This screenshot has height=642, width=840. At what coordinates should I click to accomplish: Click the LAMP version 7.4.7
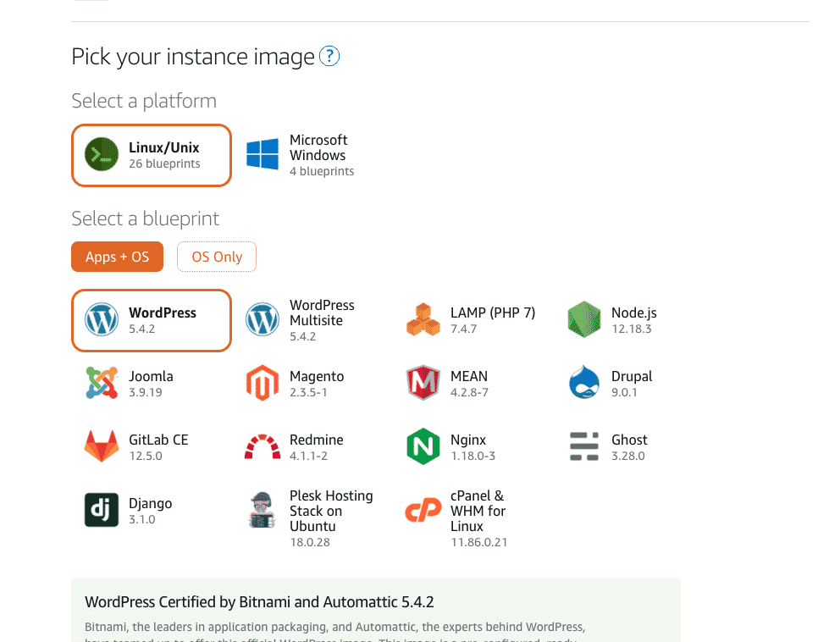click(463, 329)
